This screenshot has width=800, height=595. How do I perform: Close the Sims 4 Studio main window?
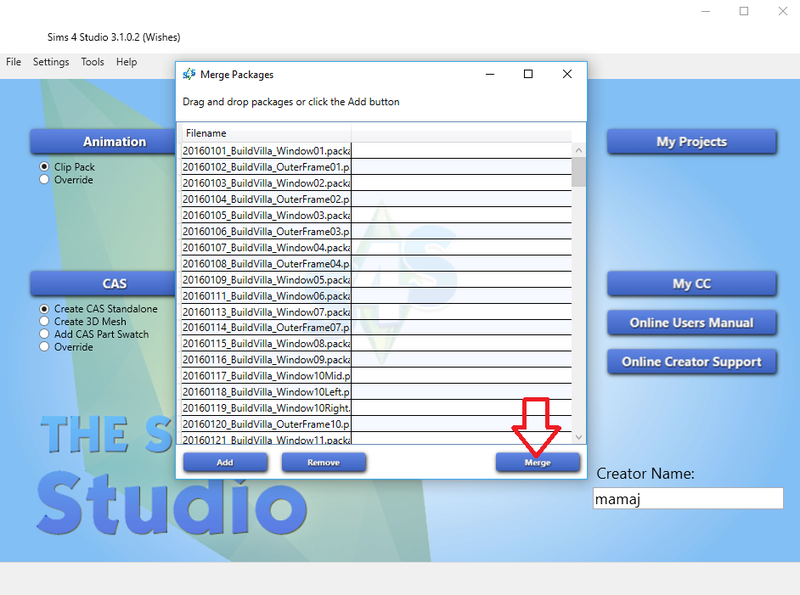pyautogui.click(x=783, y=11)
